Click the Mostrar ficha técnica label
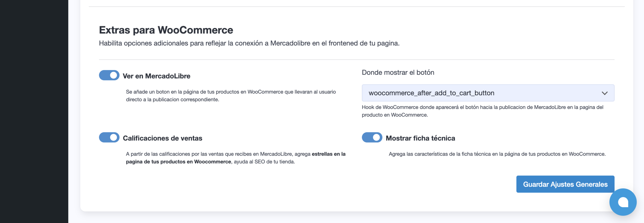This screenshot has width=644, height=223. pyautogui.click(x=420, y=138)
